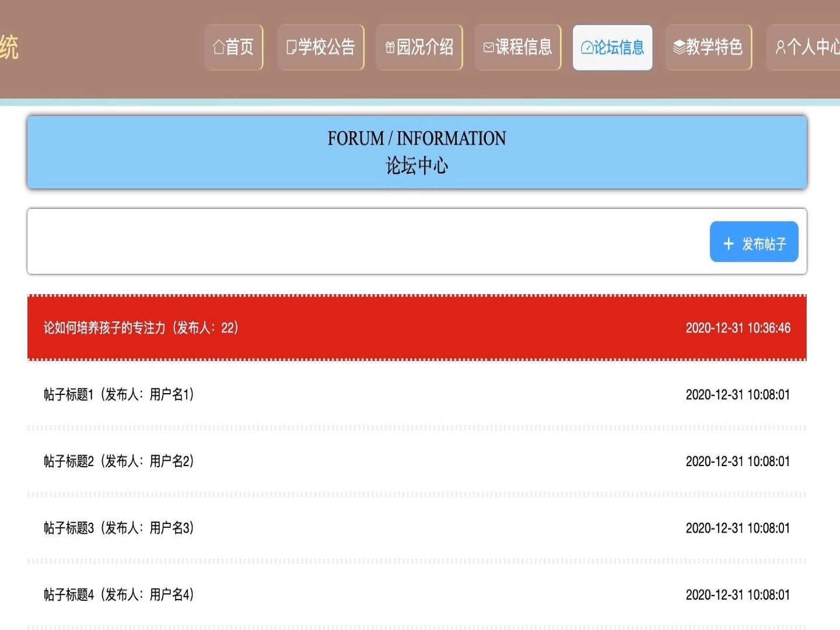This screenshot has height=630, width=840.
Task: Open the 学校公告 navigation tab
Action: 321,47
